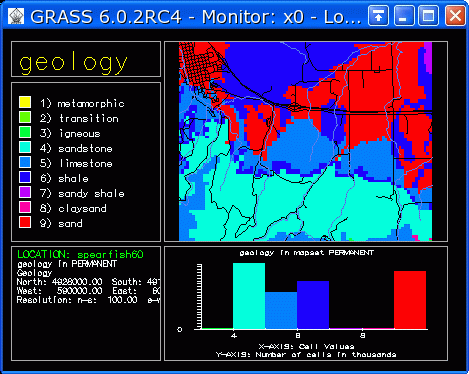Click the yellow metamorphic legend swatch

[25, 102]
